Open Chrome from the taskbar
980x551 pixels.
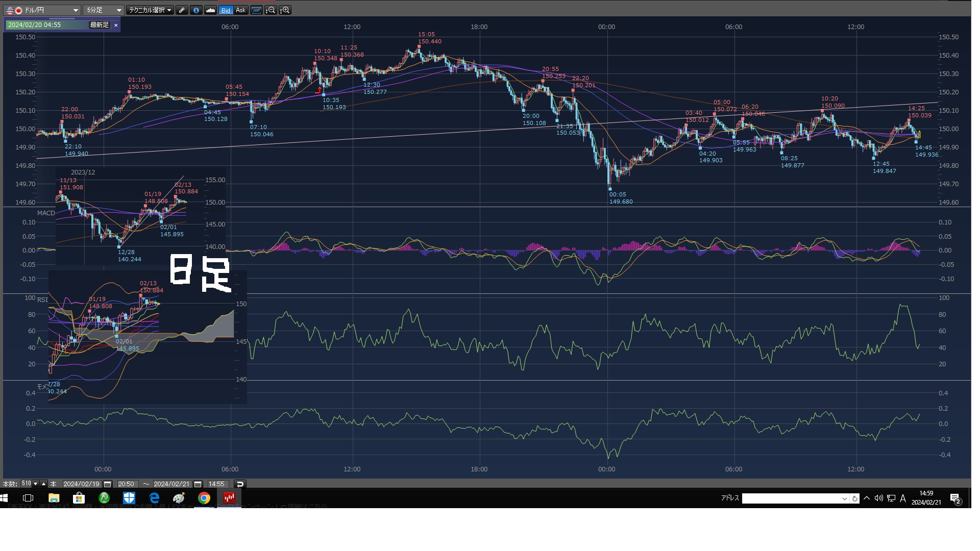point(204,498)
